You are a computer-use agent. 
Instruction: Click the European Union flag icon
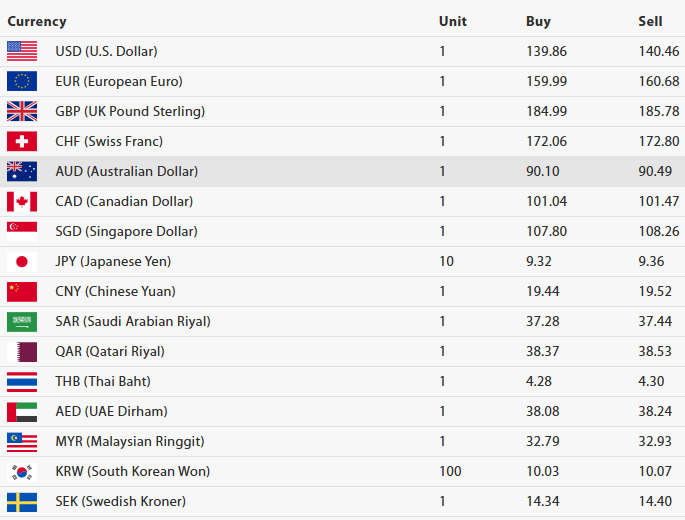click(x=22, y=81)
